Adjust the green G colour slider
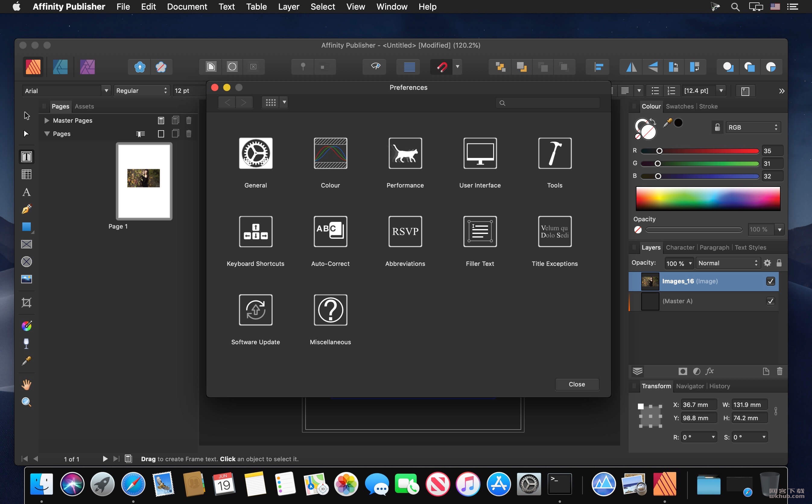 [x=699, y=164]
